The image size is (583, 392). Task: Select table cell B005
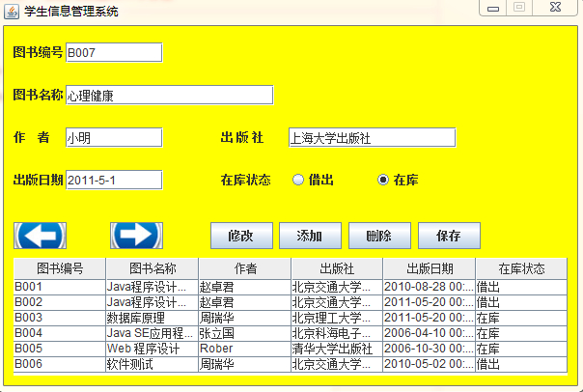(x=60, y=349)
